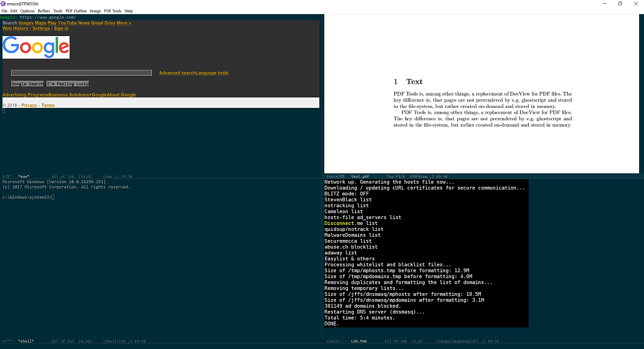Viewport: 644px width, 349px height.
Task: Open the Advanced search link
Action: (x=177, y=73)
